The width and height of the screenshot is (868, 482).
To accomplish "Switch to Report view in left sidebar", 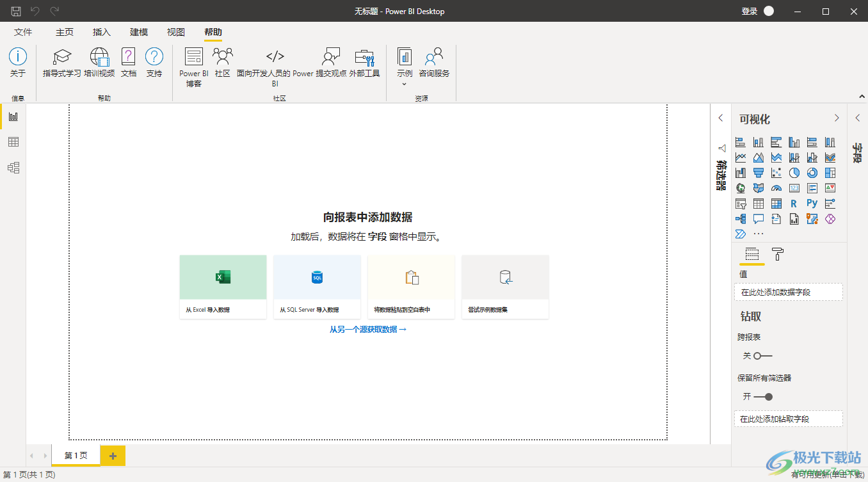I will click(13, 116).
